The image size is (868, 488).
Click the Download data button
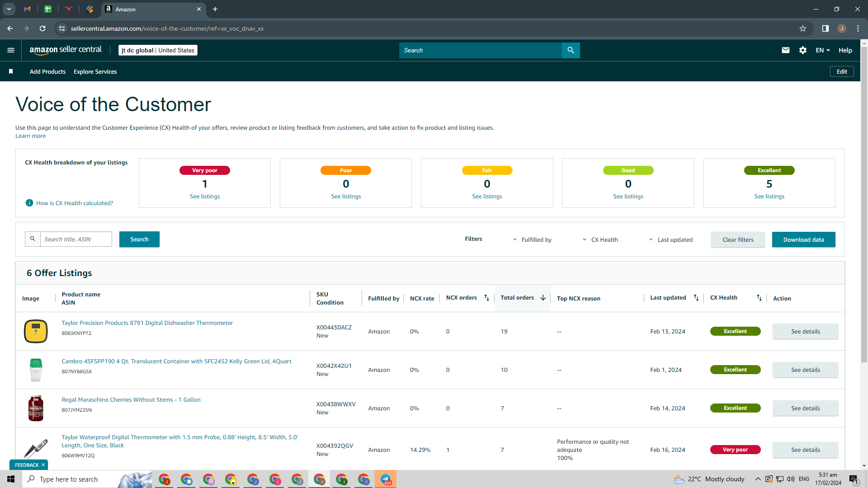803,239
